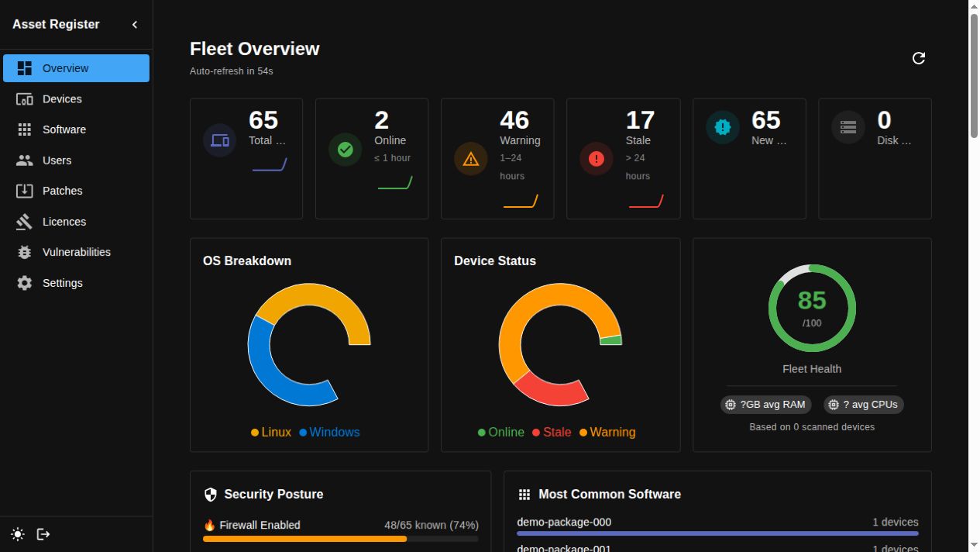The image size is (980, 552).
Task: Open the 2 Online devices card
Action: click(372, 159)
